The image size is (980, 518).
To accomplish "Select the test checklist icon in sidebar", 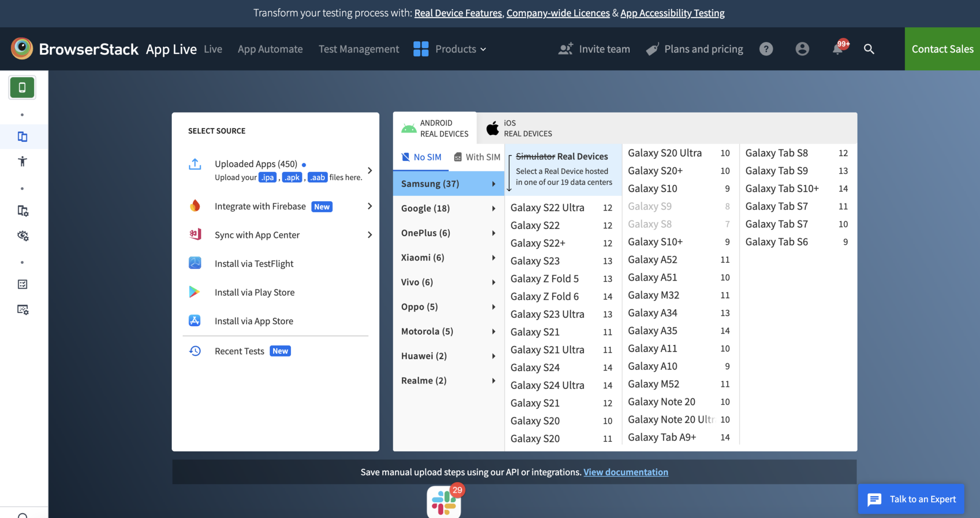I will point(22,284).
